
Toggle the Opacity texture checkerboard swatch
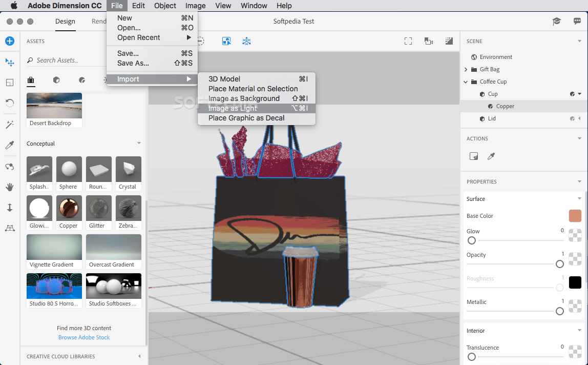tap(575, 259)
